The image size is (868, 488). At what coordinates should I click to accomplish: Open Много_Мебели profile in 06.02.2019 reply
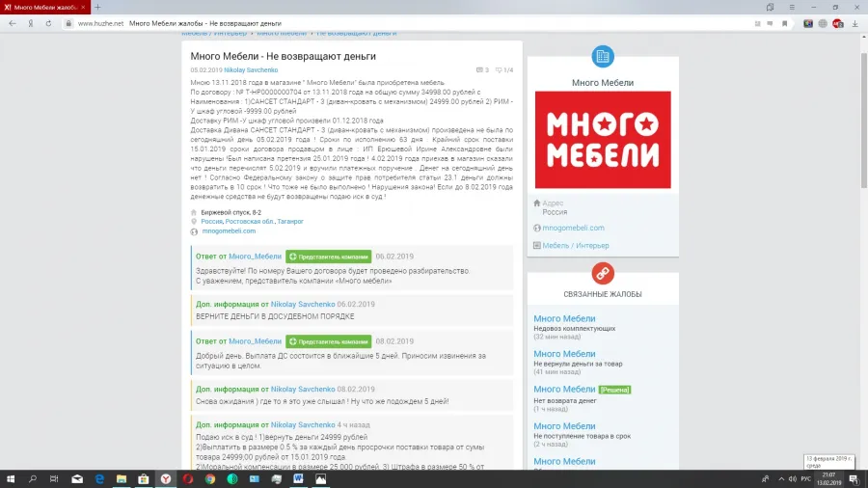point(256,257)
